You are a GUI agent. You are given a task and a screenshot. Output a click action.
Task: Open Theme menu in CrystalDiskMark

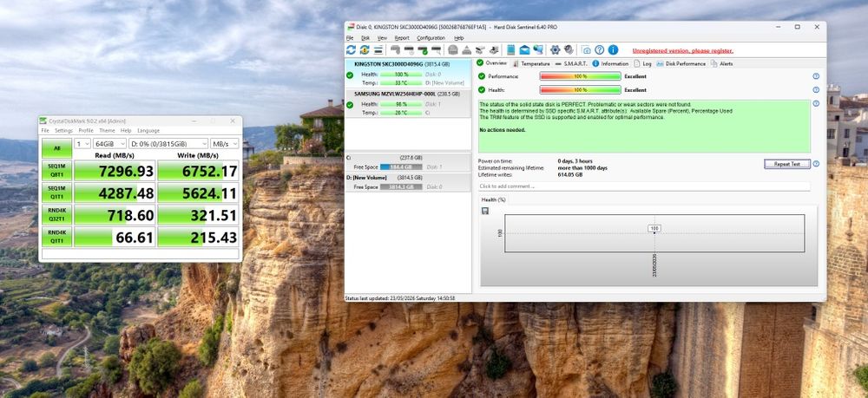tap(107, 130)
